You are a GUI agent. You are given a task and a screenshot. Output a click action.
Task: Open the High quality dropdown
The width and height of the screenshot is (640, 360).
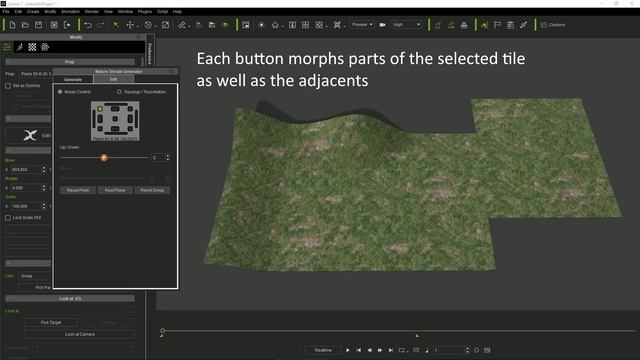[x=406, y=25]
